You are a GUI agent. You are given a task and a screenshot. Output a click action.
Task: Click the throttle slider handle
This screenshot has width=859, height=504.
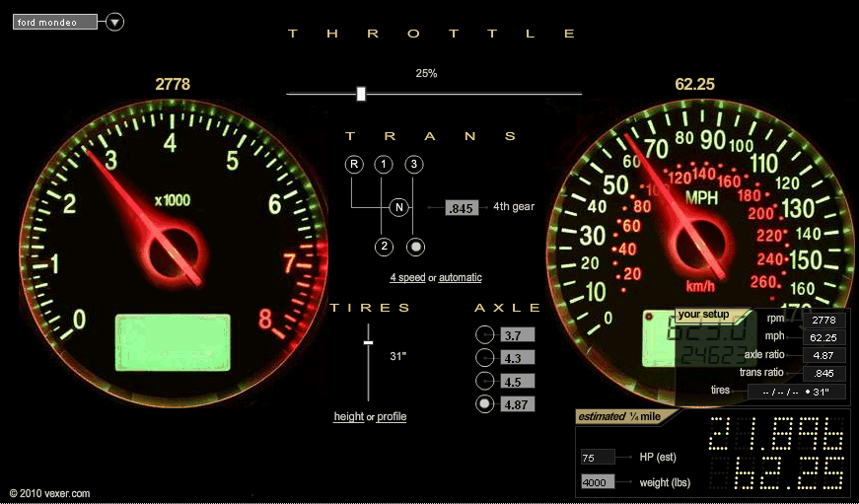[x=361, y=94]
